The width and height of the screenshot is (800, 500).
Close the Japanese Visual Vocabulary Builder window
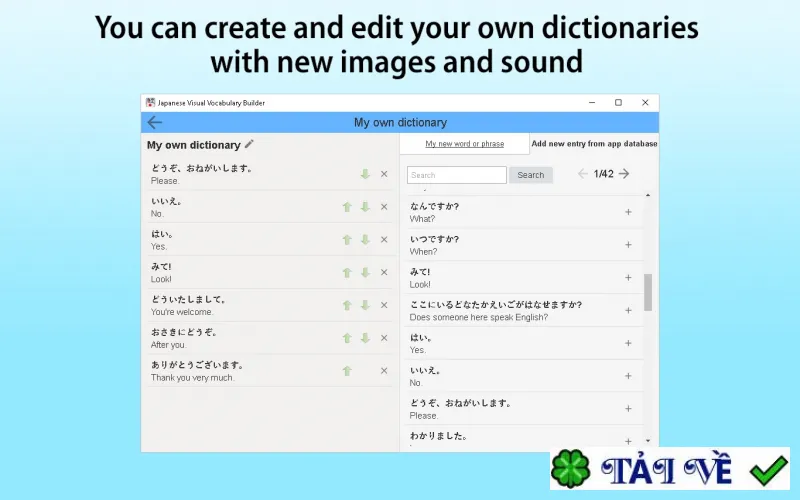tap(645, 103)
